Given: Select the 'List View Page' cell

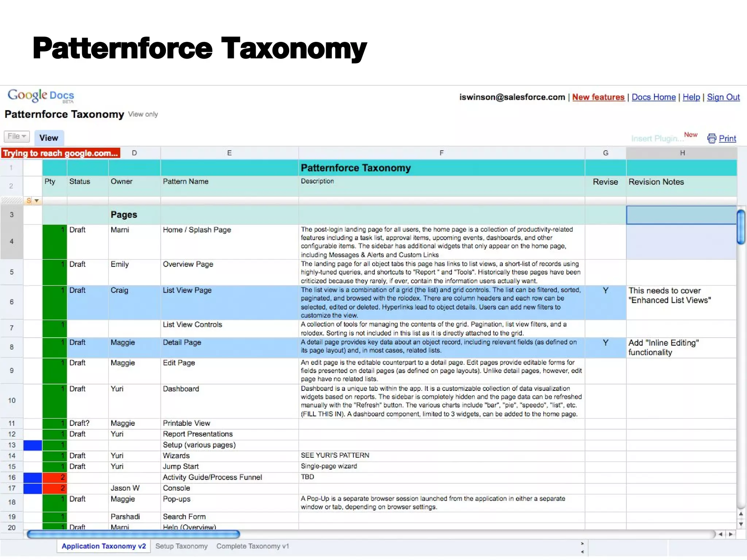Looking at the screenshot, I should coord(229,303).
